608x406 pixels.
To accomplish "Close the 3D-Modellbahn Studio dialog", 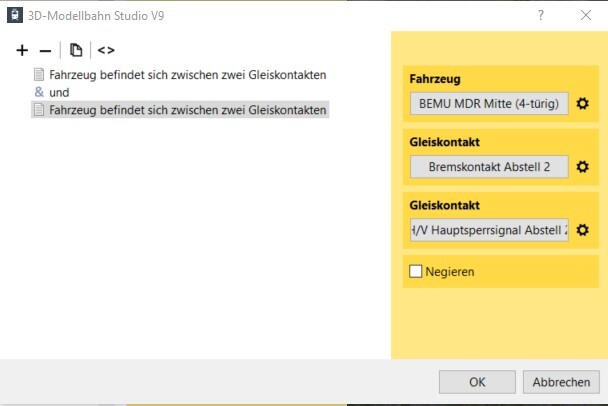I will (x=586, y=16).
